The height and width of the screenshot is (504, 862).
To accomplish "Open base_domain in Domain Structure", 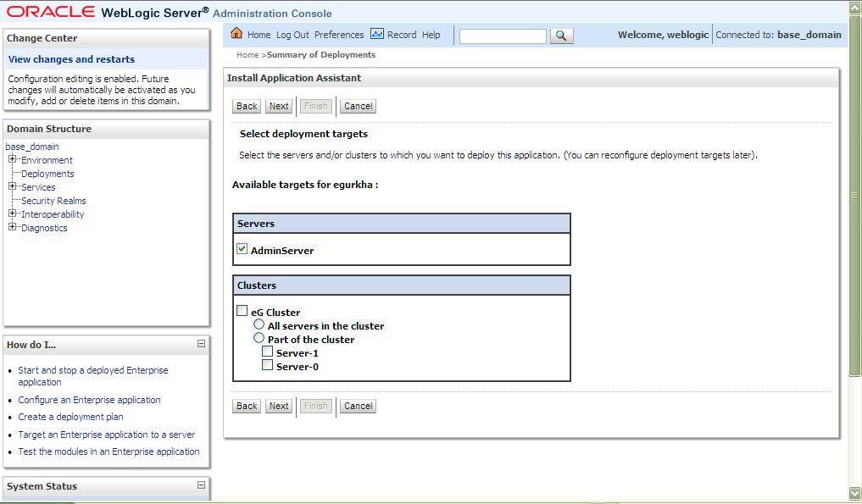I will tap(32, 147).
